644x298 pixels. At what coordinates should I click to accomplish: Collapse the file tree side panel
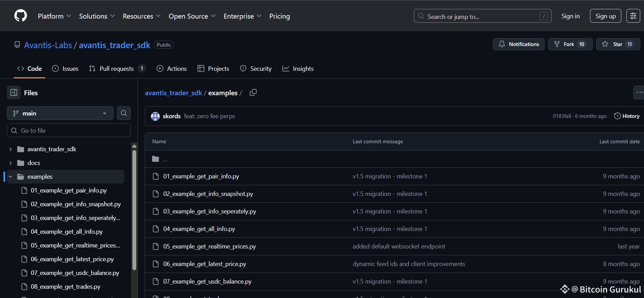14,93
